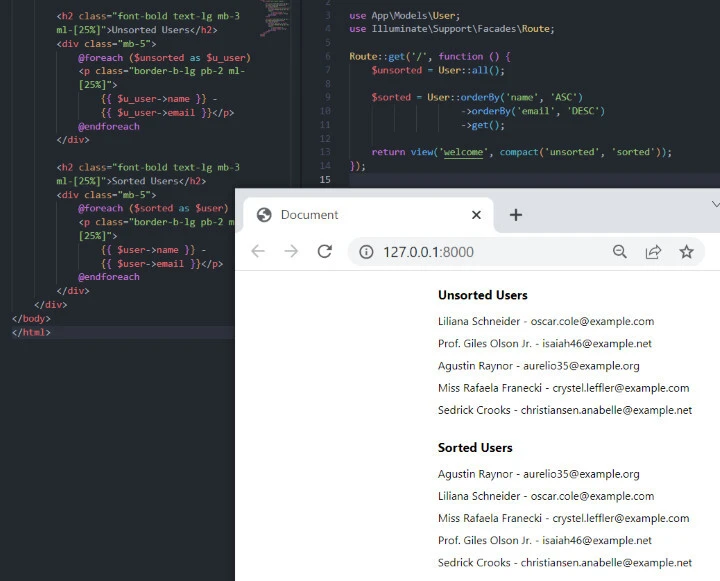
Task: Click the Sorted Users heading on the page
Action: point(475,447)
